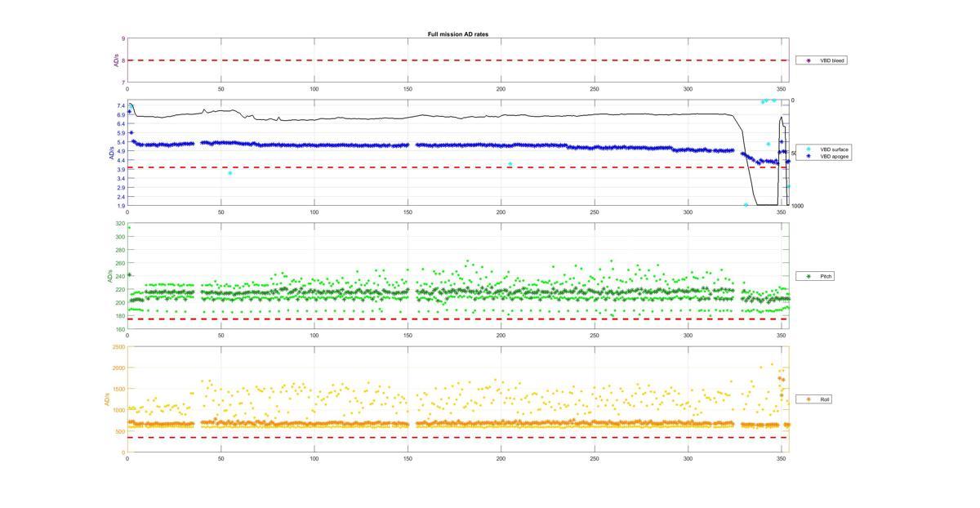Click the cyan star marker beside VBD surface
The image size is (980, 508).
808,149
